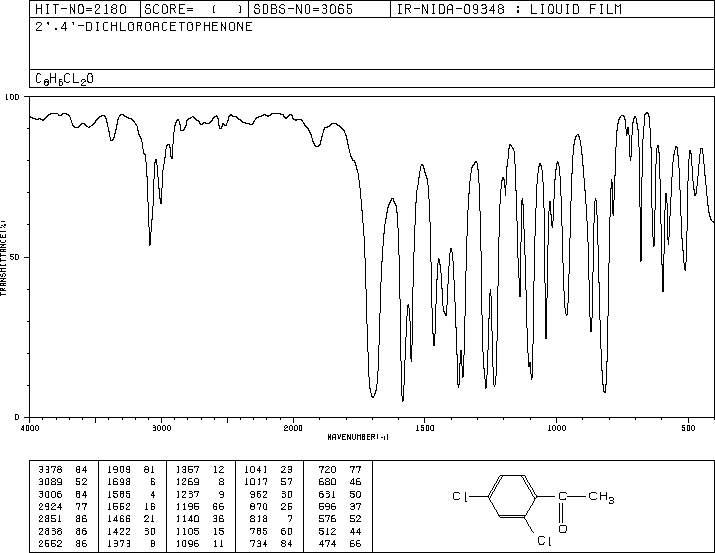Click the CH3 group in the structure
Screen dimensions: 715x553
click(601, 497)
